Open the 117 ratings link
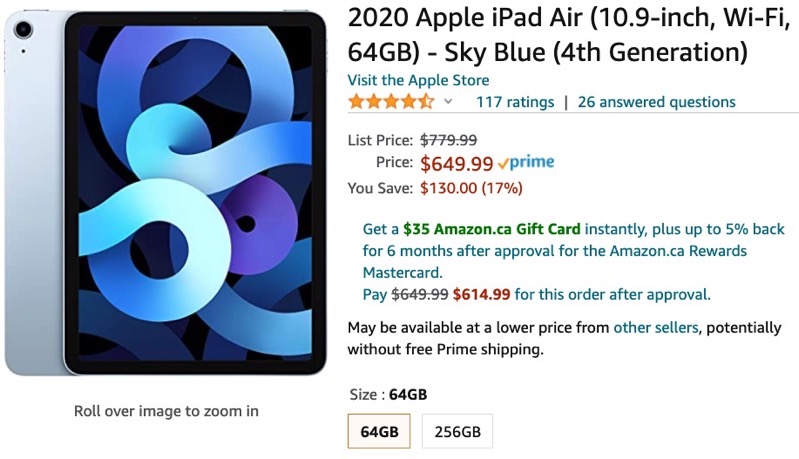This screenshot has width=799, height=459. (513, 102)
